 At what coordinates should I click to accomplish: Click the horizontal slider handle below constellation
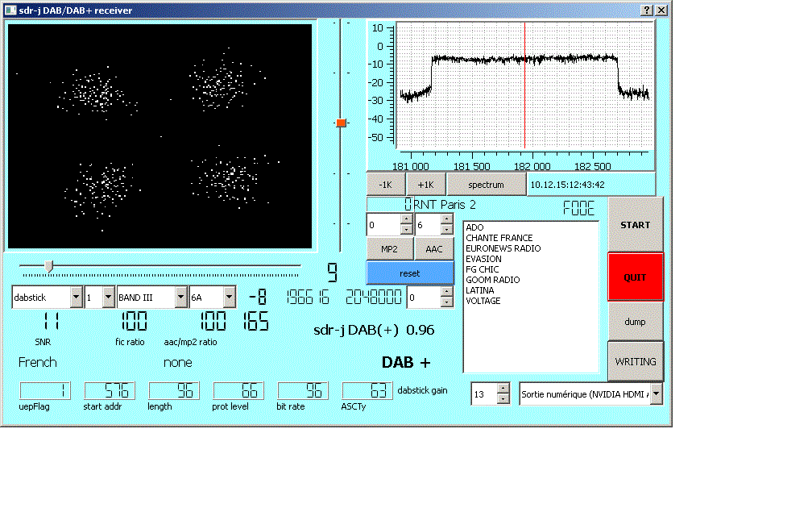[48, 266]
